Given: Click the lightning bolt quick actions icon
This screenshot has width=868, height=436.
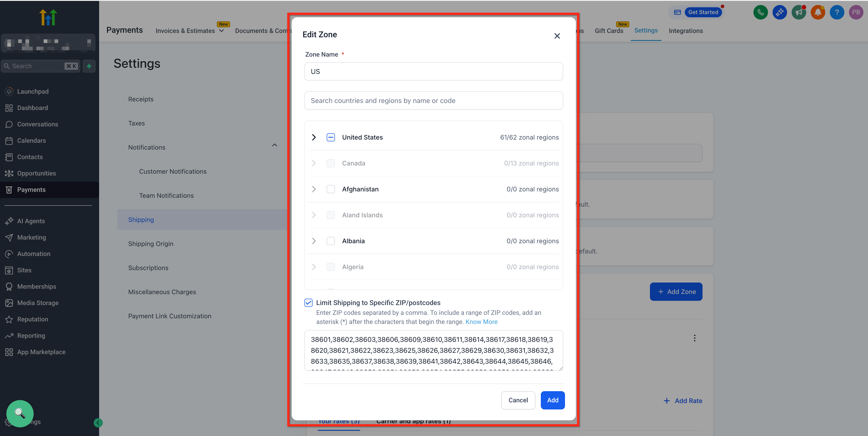Looking at the screenshot, I should click(89, 66).
